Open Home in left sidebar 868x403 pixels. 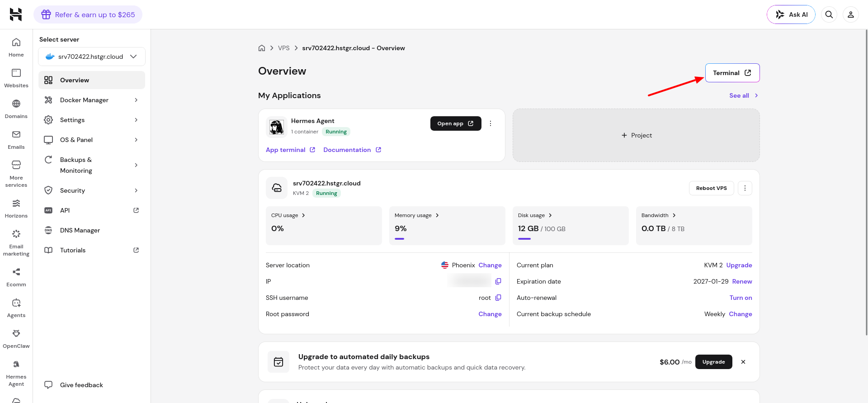pos(16,47)
